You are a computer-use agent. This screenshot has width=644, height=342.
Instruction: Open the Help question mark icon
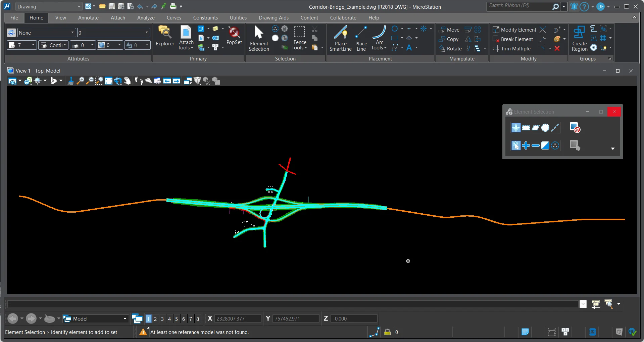(584, 6)
